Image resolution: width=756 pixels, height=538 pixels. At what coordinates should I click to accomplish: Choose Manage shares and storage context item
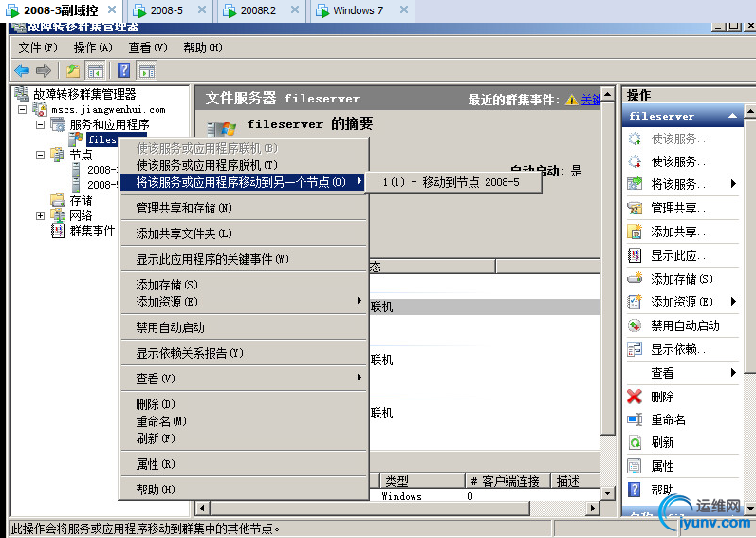[244, 208]
